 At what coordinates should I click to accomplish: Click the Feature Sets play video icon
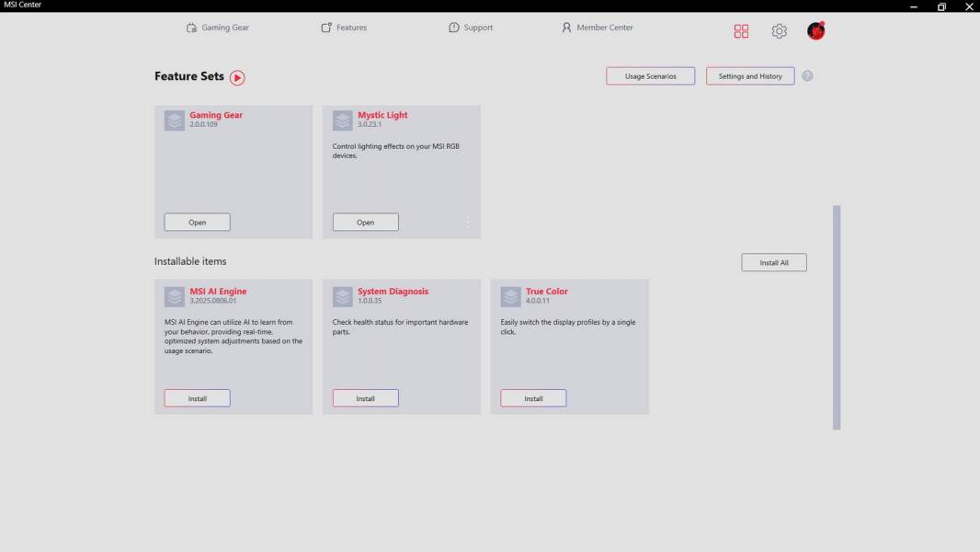237,78
